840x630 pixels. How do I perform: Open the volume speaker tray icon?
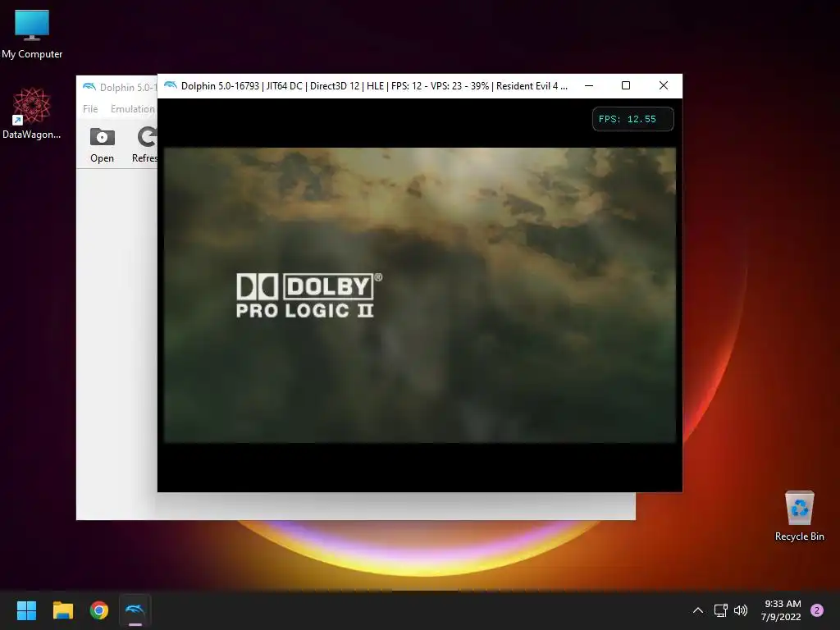pyautogui.click(x=741, y=610)
